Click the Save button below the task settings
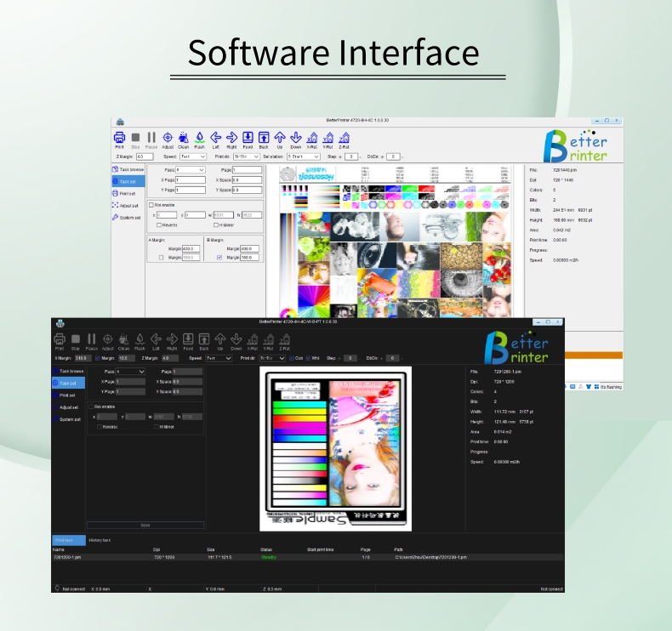The height and width of the screenshot is (631, 672). [145, 525]
